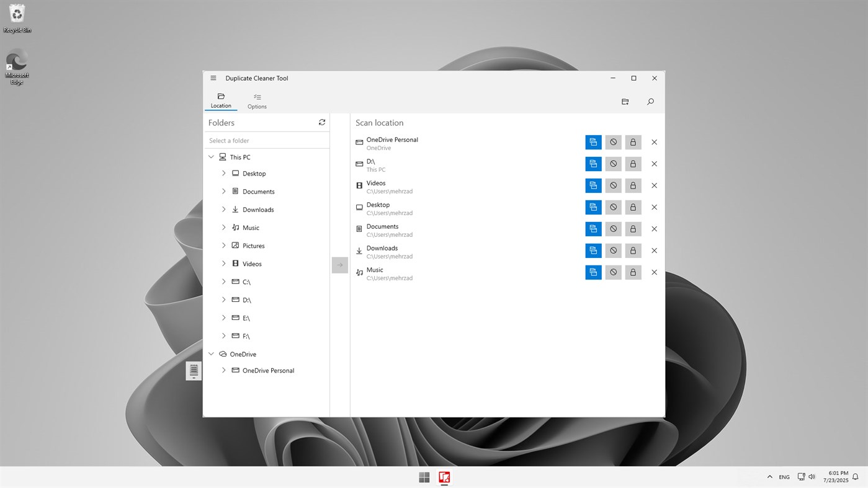Image resolution: width=868 pixels, height=488 pixels.
Task: Refresh the Folders tree list
Action: (321, 122)
